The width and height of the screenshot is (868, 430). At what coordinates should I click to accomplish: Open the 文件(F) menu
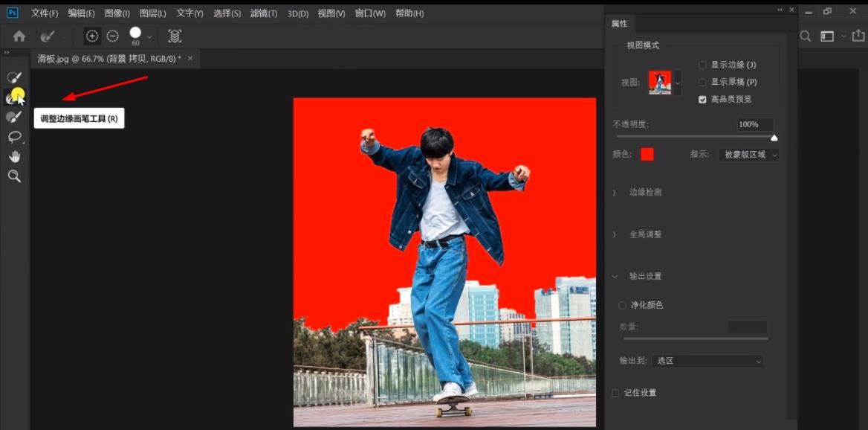[45, 13]
